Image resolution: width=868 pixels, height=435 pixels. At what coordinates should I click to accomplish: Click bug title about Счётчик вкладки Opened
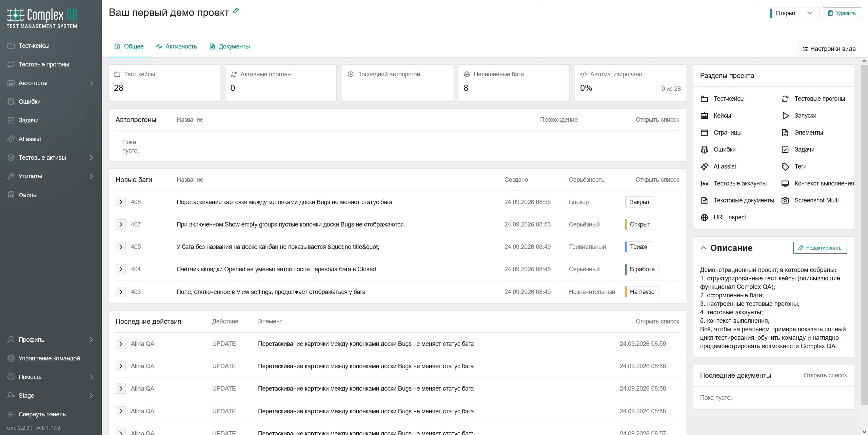coord(276,269)
